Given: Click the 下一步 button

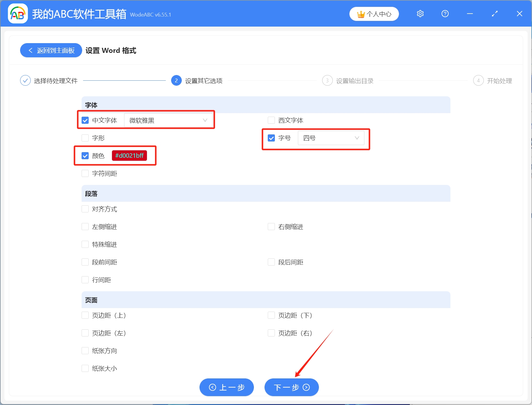Looking at the screenshot, I should click(291, 387).
